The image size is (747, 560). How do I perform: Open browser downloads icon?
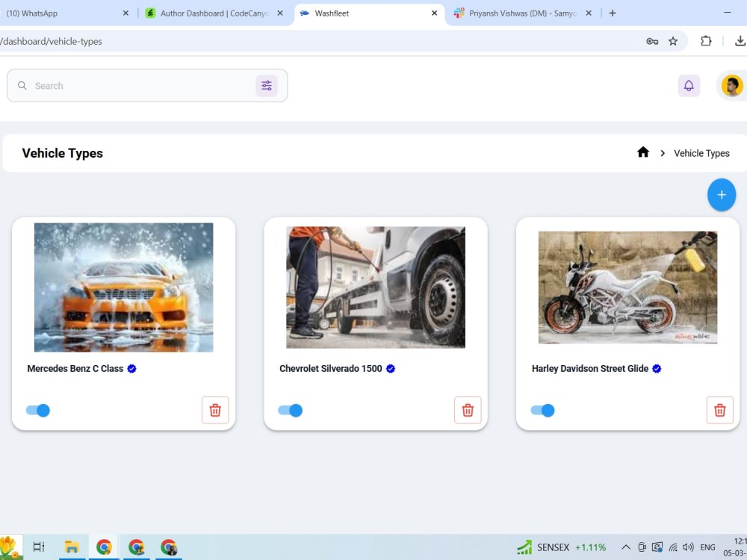click(x=740, y=41)
